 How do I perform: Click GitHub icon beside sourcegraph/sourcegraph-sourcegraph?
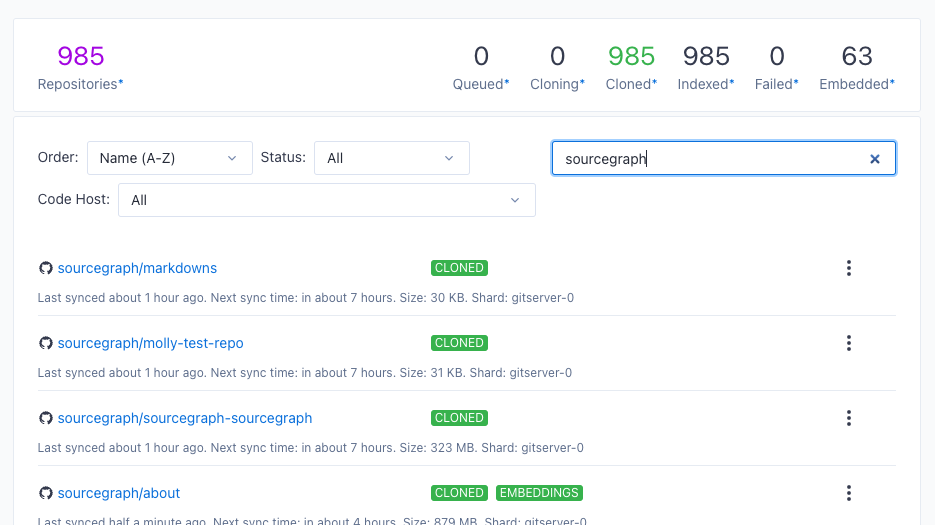(45, 418)
